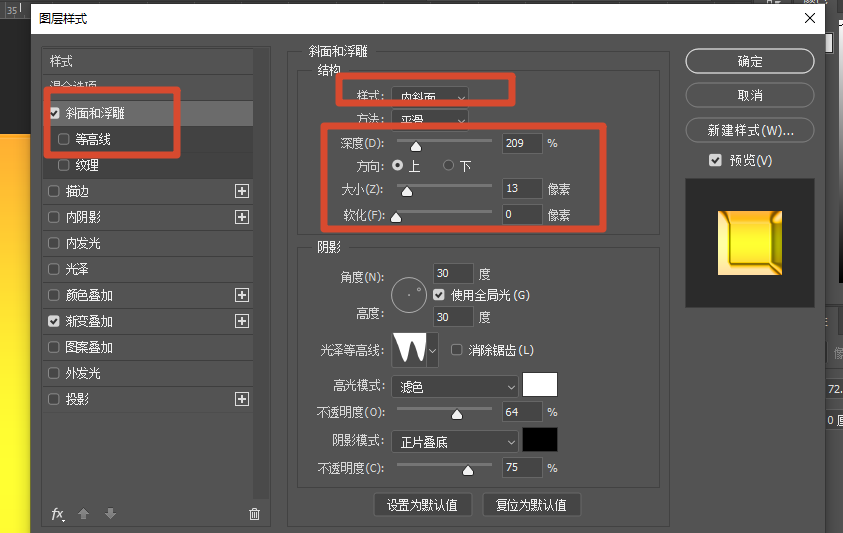Click the depth value field 209
This screenshot has width=843, height=533.
(x=522, y=143)
